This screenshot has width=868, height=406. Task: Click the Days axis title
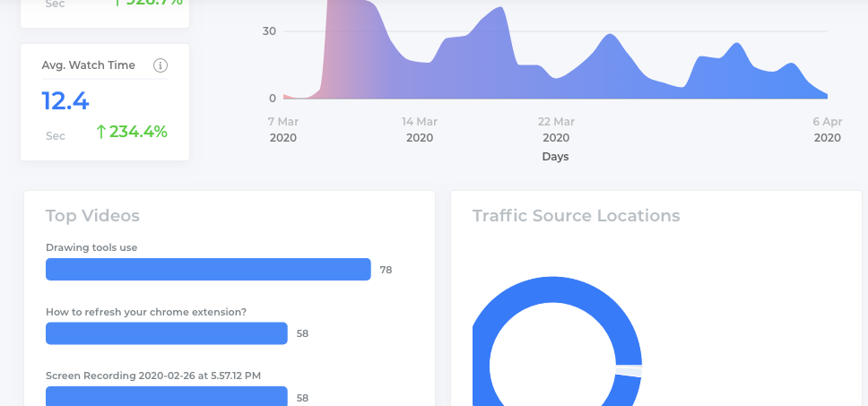[555, 157]
